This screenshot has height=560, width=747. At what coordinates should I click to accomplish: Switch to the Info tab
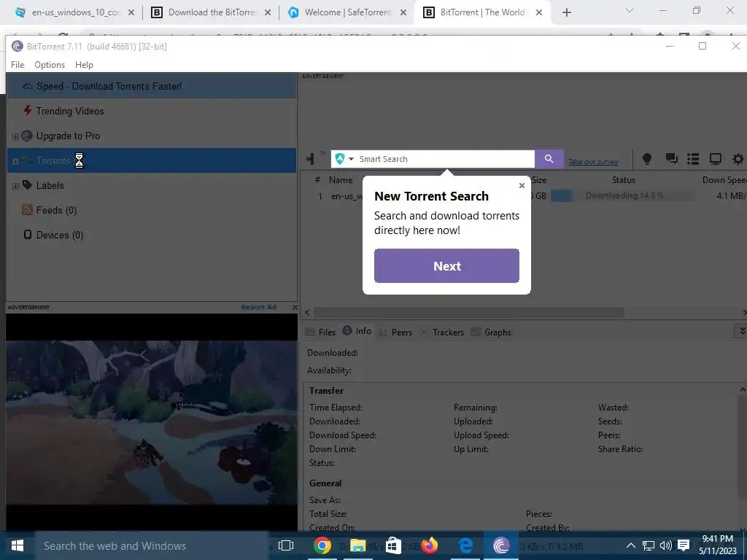pyautogui.click(x=357, y=331)
